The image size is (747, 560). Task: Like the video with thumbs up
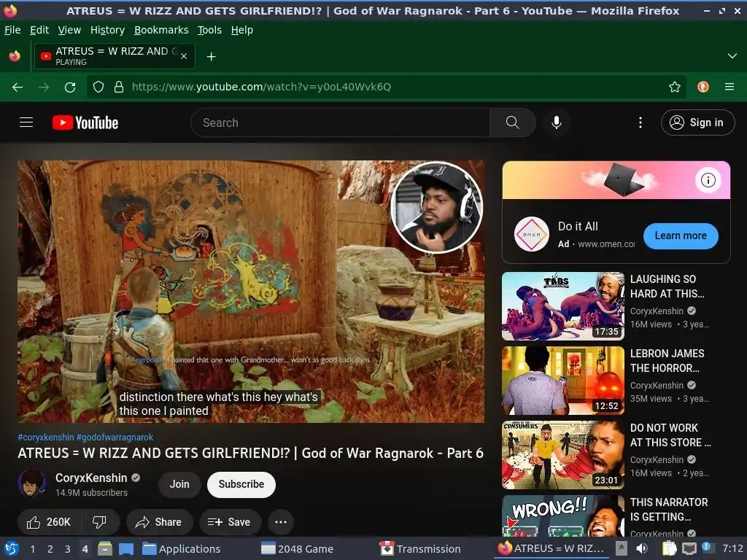(x=49, y=522)
